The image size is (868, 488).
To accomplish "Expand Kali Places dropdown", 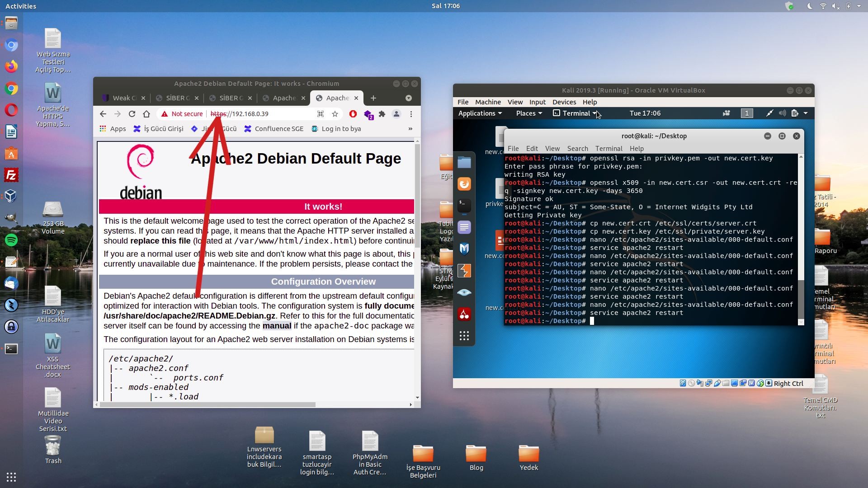I will (x=529, y=113).
